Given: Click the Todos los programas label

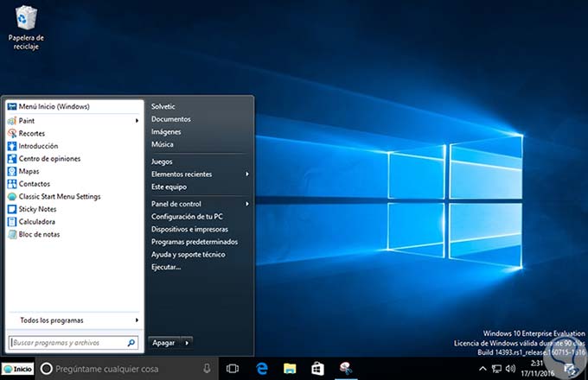Looking at the screenshot, I should [52, 320].
